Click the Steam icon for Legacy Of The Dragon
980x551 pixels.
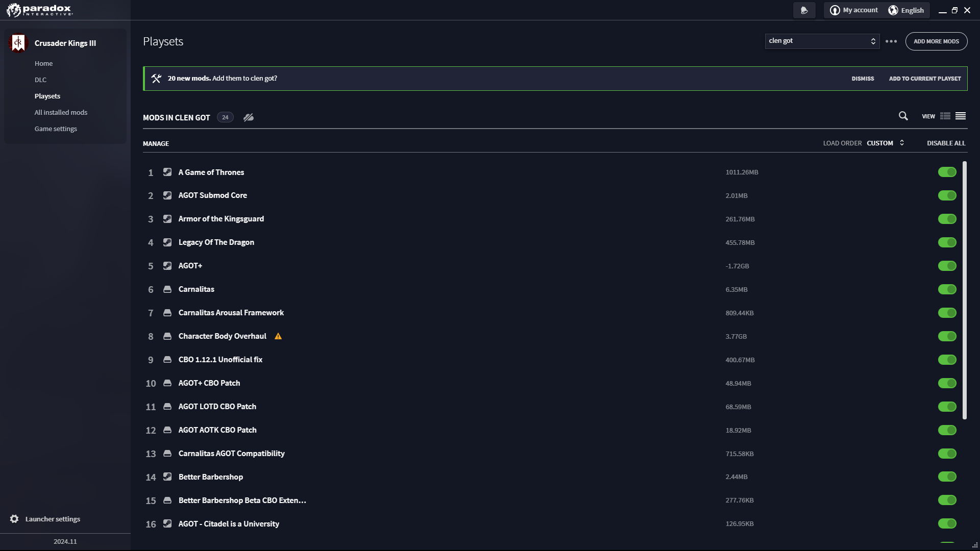(167, 242)
